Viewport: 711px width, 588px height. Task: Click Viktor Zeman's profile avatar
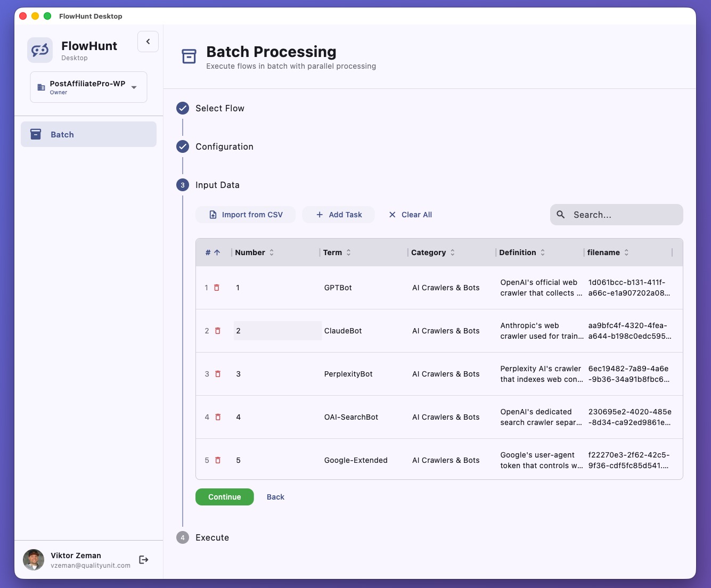click(x=33, y=559)
